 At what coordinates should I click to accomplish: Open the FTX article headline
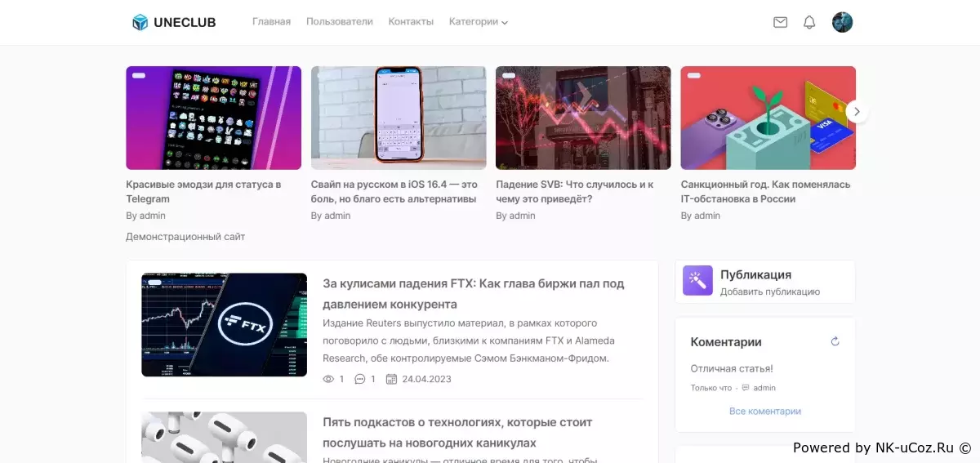point(474,294)
